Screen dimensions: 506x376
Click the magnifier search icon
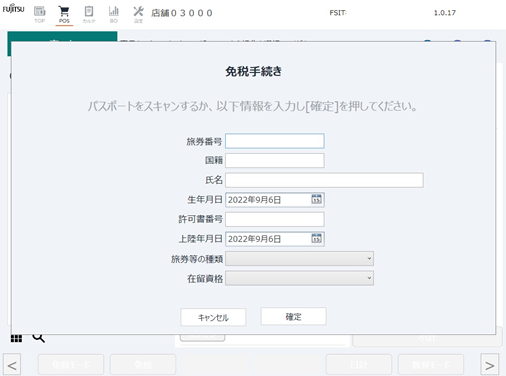coord(39,338)
